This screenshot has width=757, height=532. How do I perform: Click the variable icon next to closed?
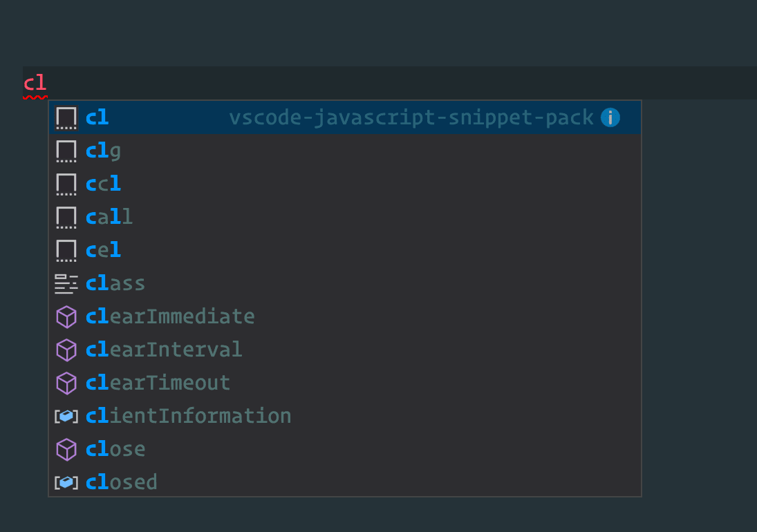click(66, 482)
